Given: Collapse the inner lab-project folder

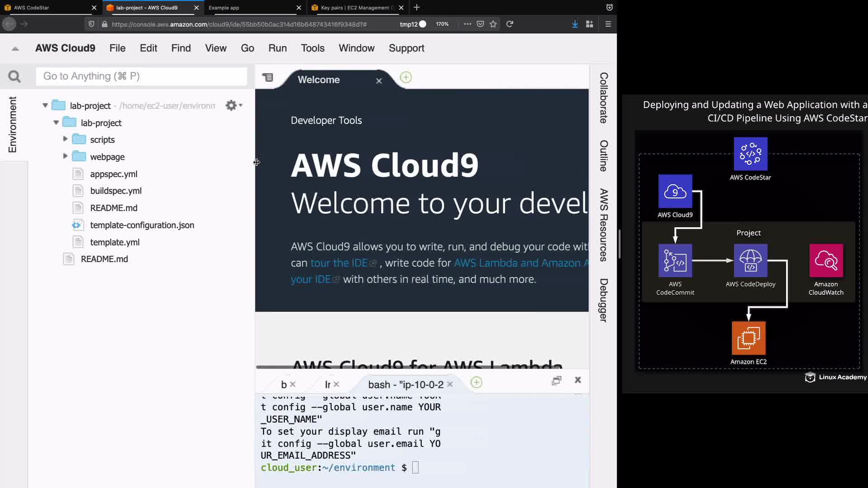Looking at the screenshot, I should (56, 122).
